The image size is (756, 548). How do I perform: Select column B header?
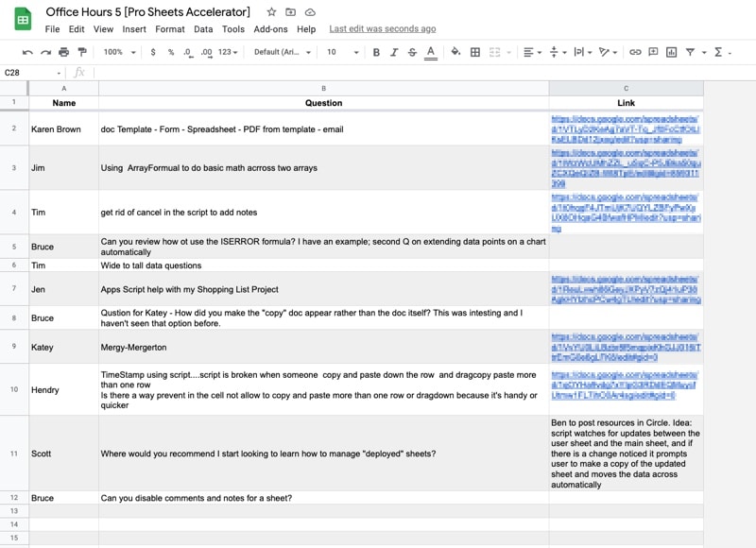[x=323, y=89]
